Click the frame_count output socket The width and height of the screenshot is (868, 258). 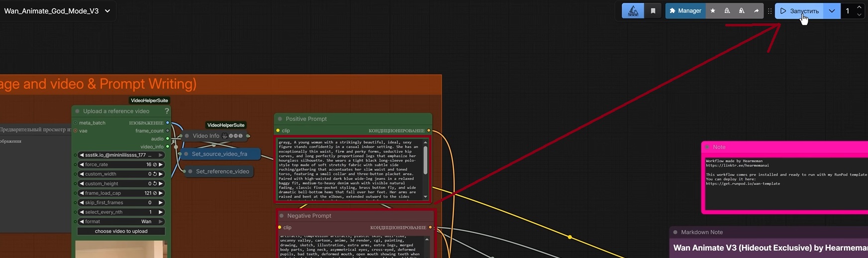coord(168,131)
